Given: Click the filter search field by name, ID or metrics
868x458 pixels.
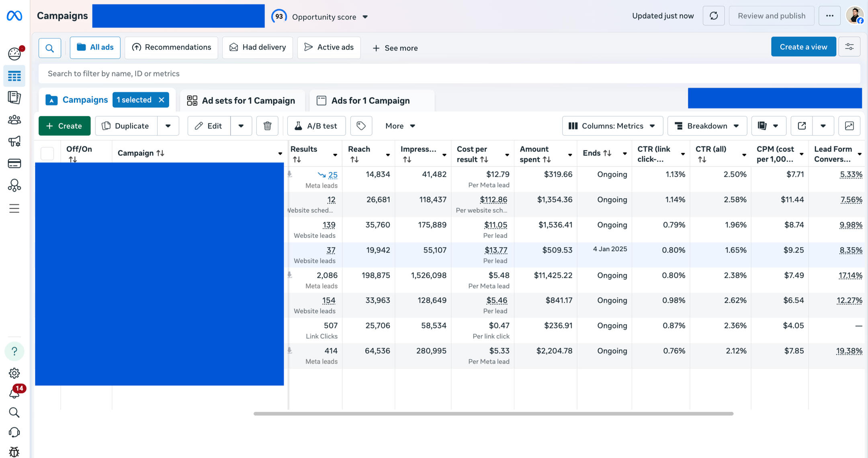Looking at the screenshot, I should pyautogui.click(x=449, y=74).
